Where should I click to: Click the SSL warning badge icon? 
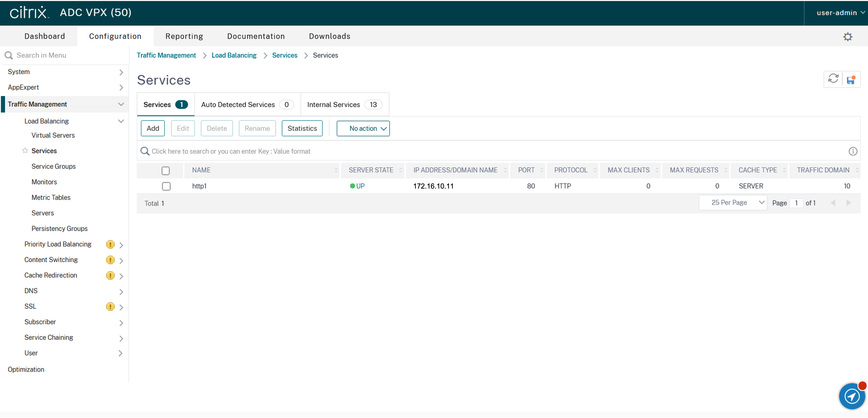click(110, 307)
